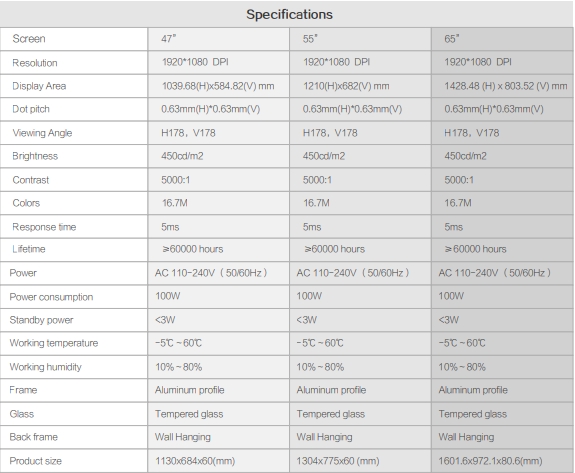Click the Response time row label
The width and height of the screenshot is (575, 473).
(x=44, y=227)
